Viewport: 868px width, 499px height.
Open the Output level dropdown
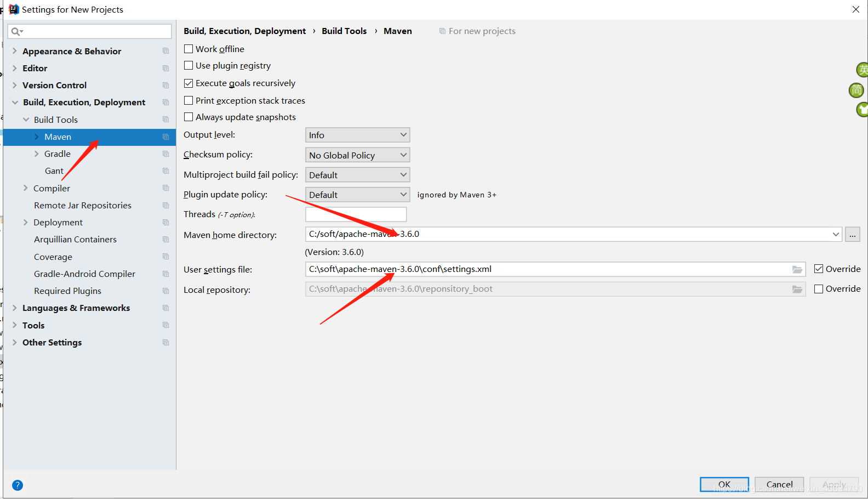357,135
